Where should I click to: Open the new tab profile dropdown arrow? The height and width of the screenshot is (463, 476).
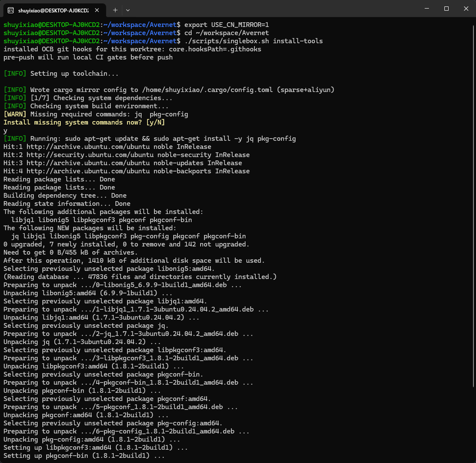point(128,10)
